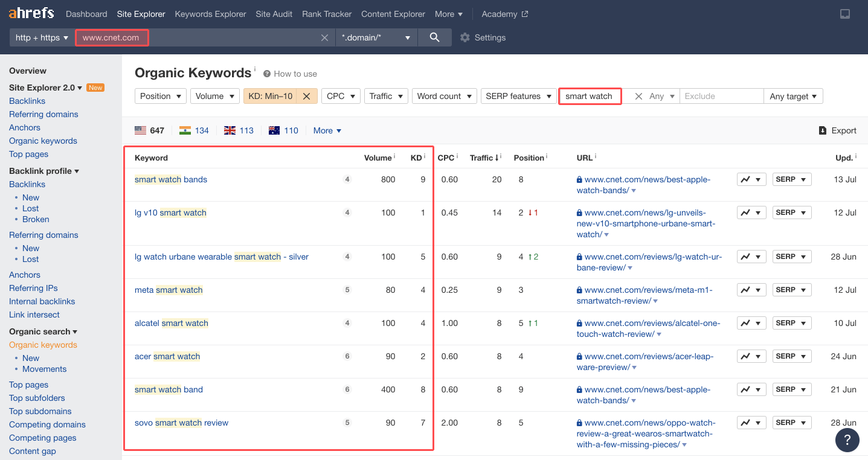This screenshot has height=460, width=868.
Task: Click the info icon beside URL header
Action: pos(596,156)
